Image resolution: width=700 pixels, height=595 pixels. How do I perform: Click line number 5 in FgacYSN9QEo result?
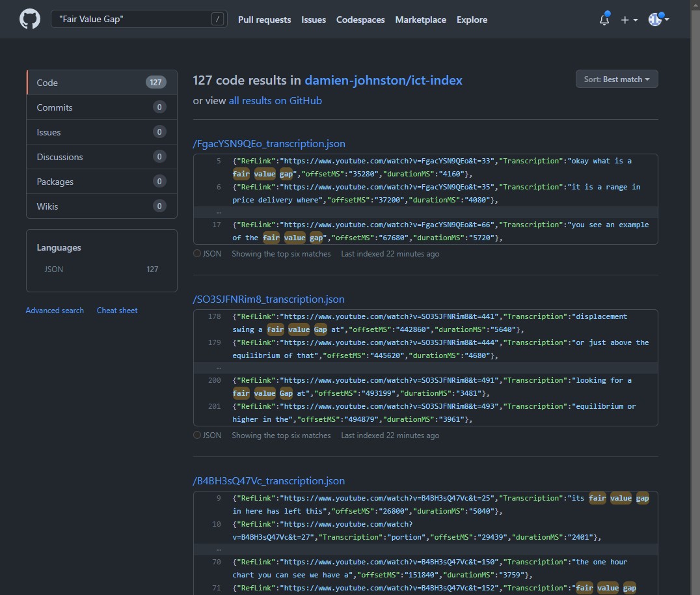pyautogui.click(x=219, y=161)
